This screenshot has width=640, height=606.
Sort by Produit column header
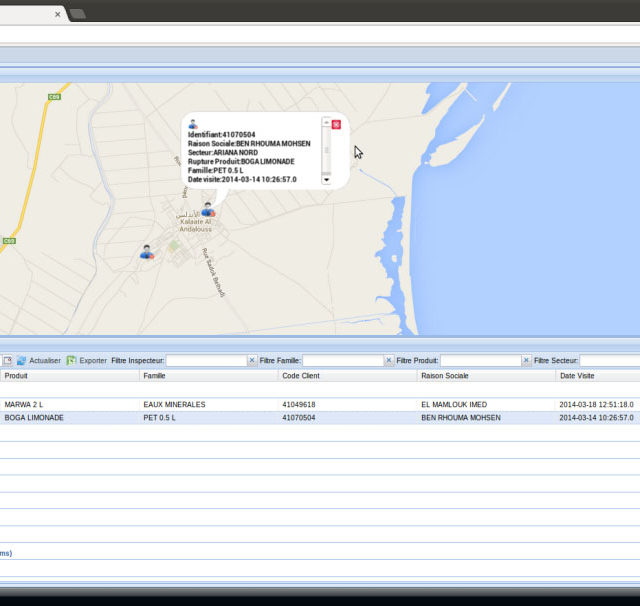(60, 376)
